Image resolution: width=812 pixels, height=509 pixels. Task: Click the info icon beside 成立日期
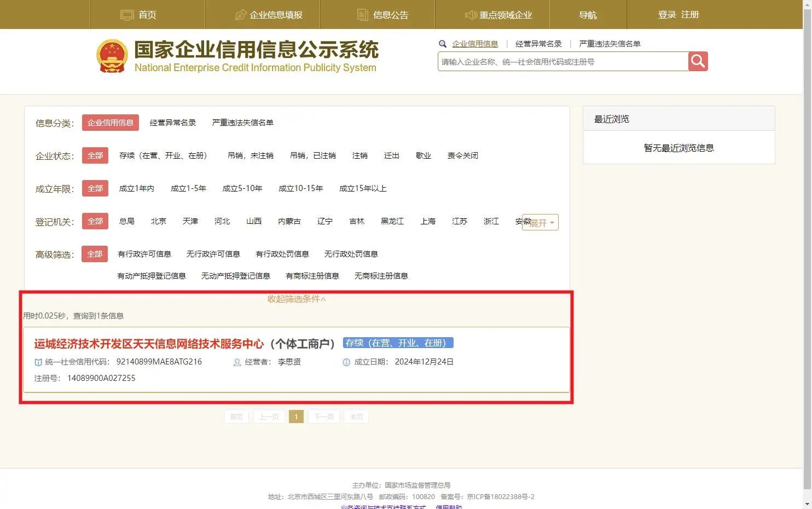[346, 362]
